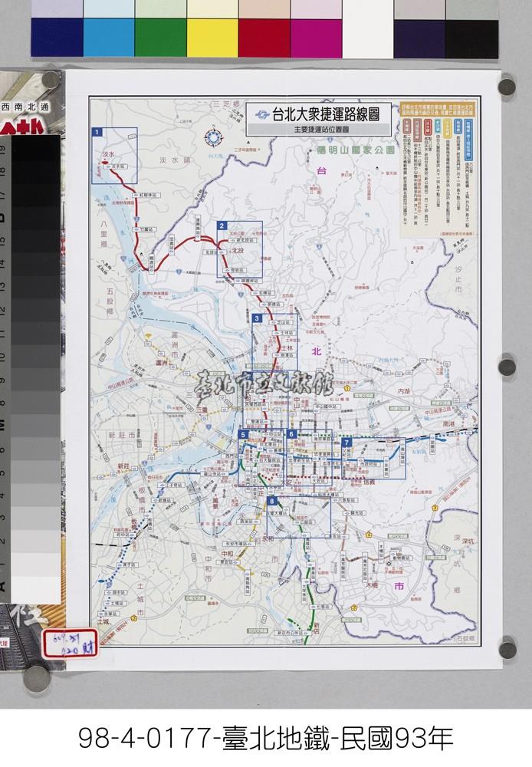
Task: Click the numbered box 3 marker near 士林
Action: click(x=258, y=318)
